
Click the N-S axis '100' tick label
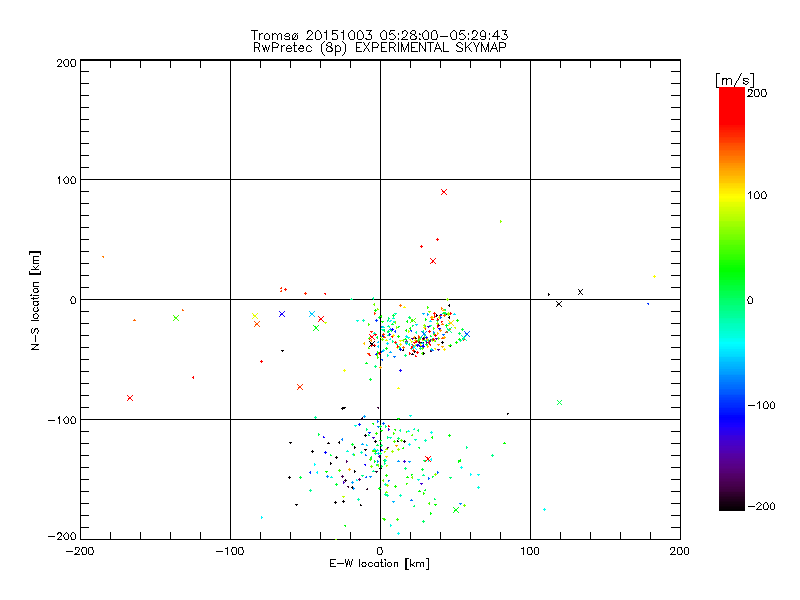pyautogui.click(x=66, y=180)
